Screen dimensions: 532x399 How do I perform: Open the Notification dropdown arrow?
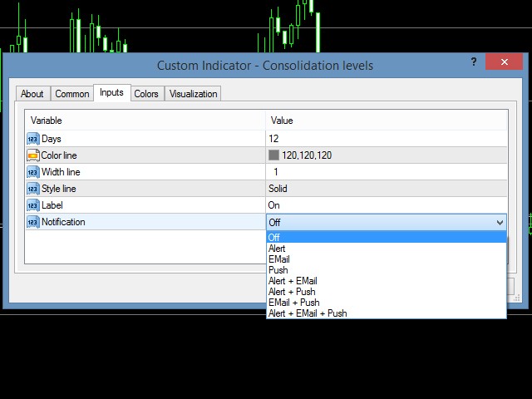click(x=500, y=223)
